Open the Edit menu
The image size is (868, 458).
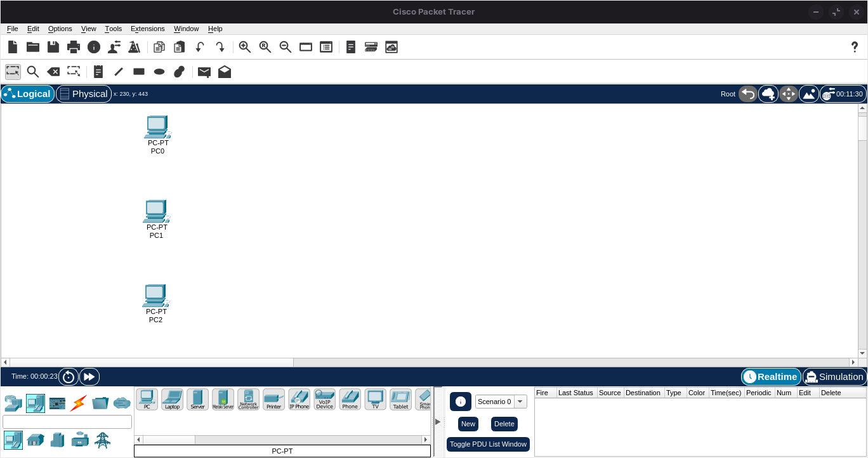pyautogui.click(x=33, y=29)
